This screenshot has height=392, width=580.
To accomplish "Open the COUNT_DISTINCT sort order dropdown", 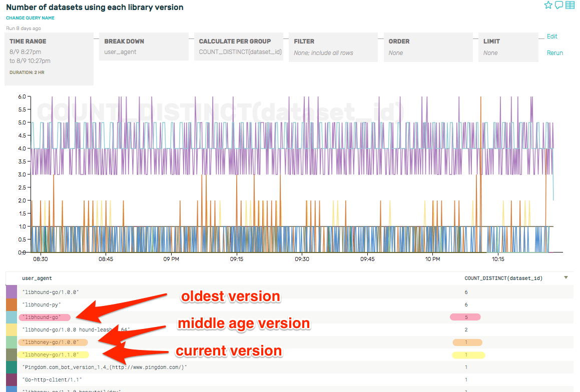I will pyautogui.click(x=566, y=278).
